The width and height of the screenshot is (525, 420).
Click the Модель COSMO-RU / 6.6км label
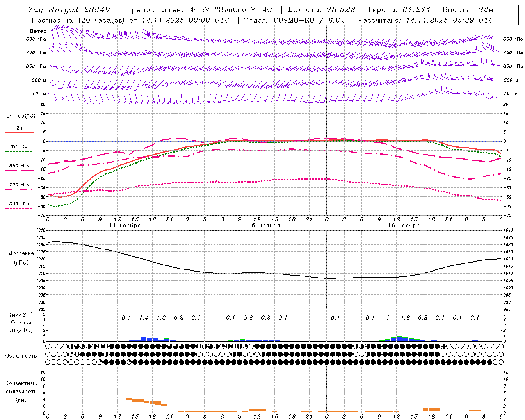(x=296, y=20)
